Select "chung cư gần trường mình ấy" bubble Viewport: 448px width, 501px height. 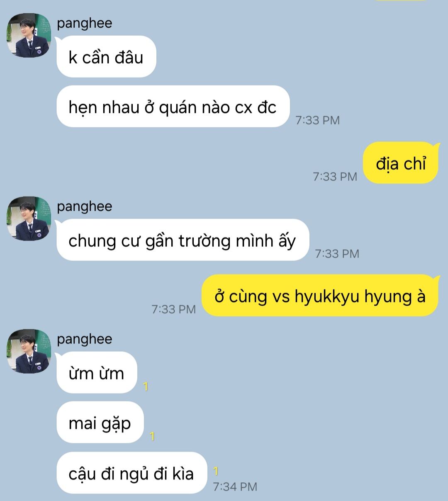click(183, 240)
